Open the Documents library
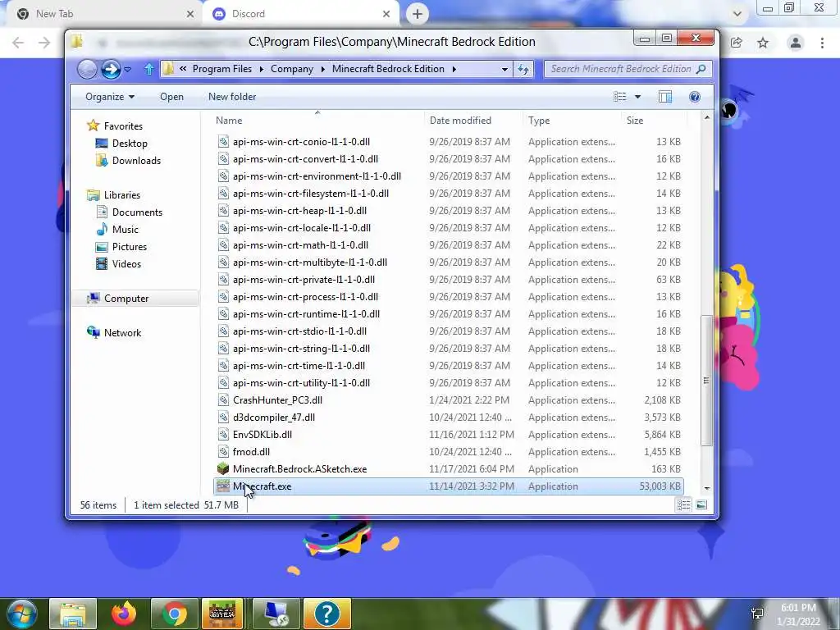Screen dimensions: 840x630 point(137,212)
